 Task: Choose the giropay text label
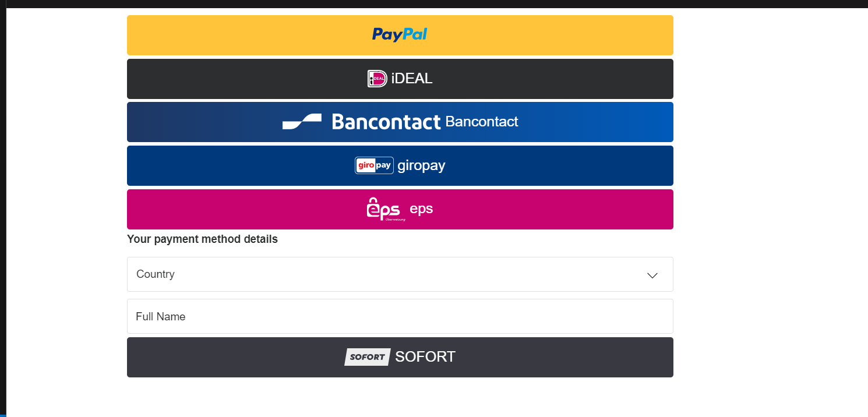[421, 165]
